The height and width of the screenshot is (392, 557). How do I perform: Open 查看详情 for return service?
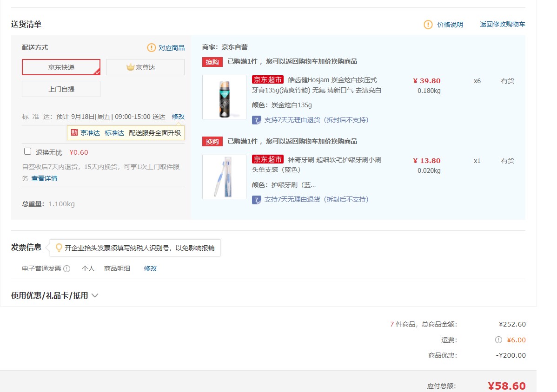click(45, 178)
